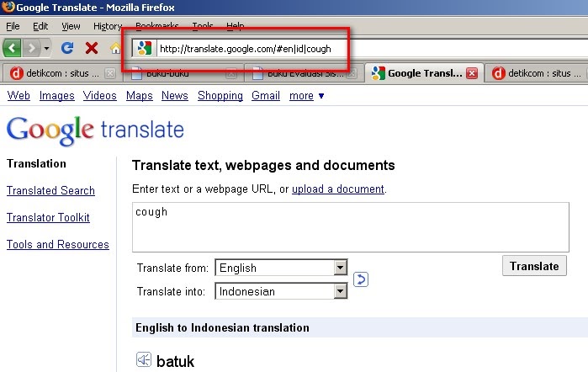Click the upload a document link
588x372 pixels.
(x=338, y=189)
